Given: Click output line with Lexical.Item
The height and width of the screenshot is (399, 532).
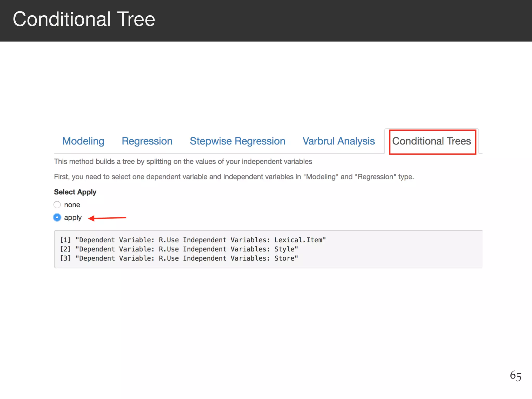Looking at the screenshot, I should 193,240.
